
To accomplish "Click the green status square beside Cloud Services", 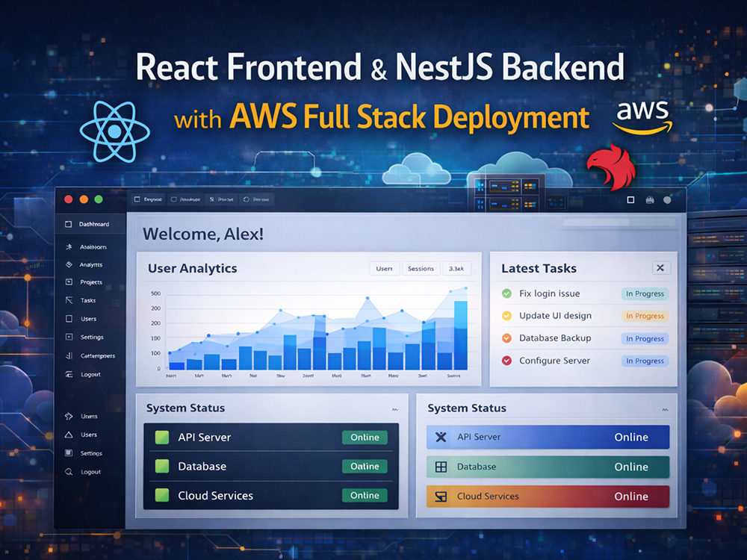I will click(x=162, y=495).
